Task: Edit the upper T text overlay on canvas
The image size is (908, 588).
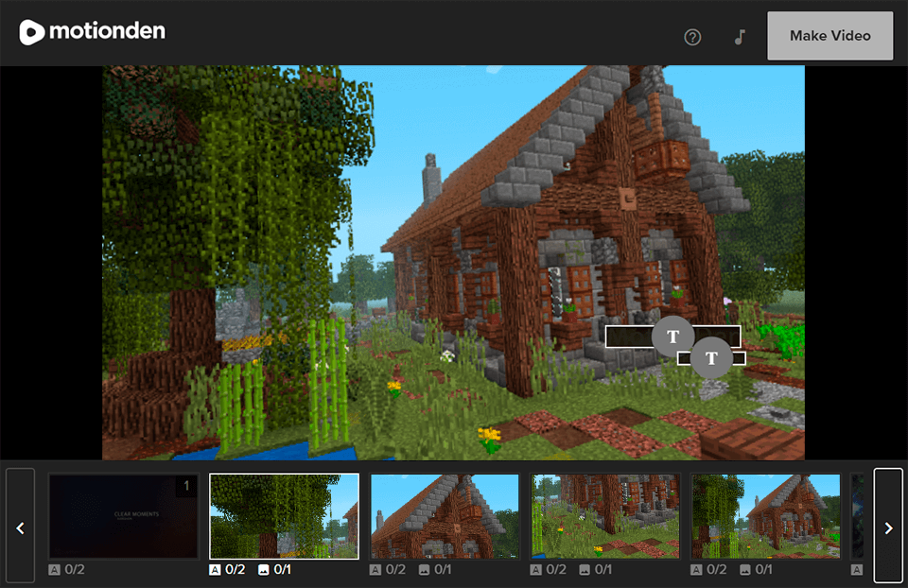Action: click(x=672, y=337)
